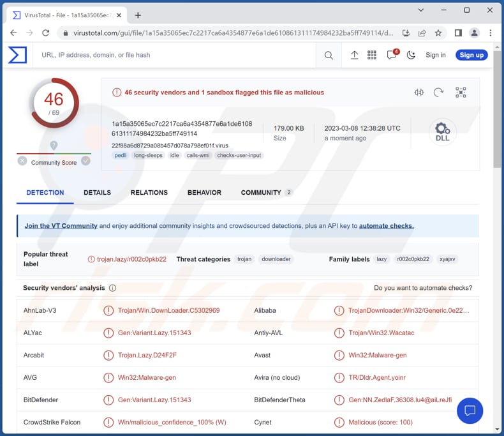Switch to the DETAILS tab
504x436 pixels.
(97, 193)
